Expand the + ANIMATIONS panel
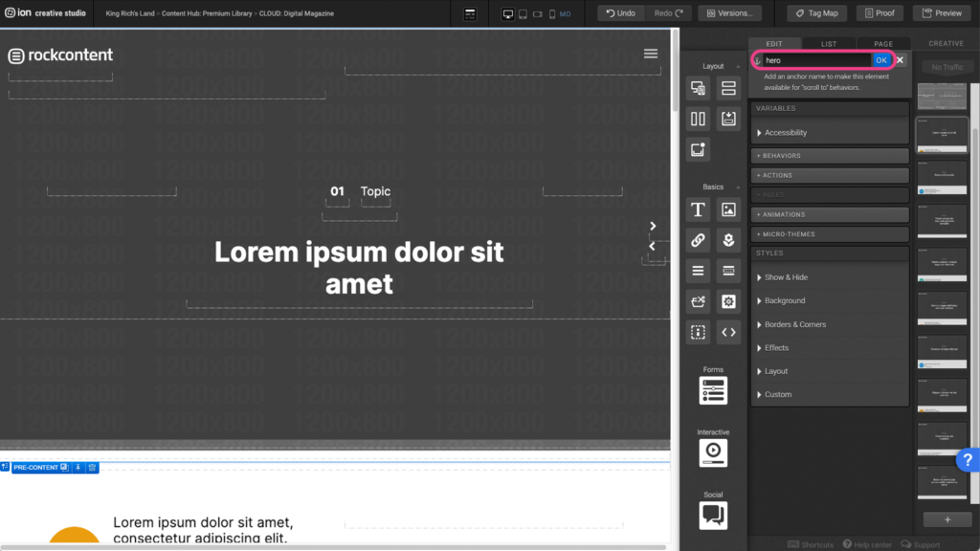This screenshot has width=980, height=551. (830, 214)
